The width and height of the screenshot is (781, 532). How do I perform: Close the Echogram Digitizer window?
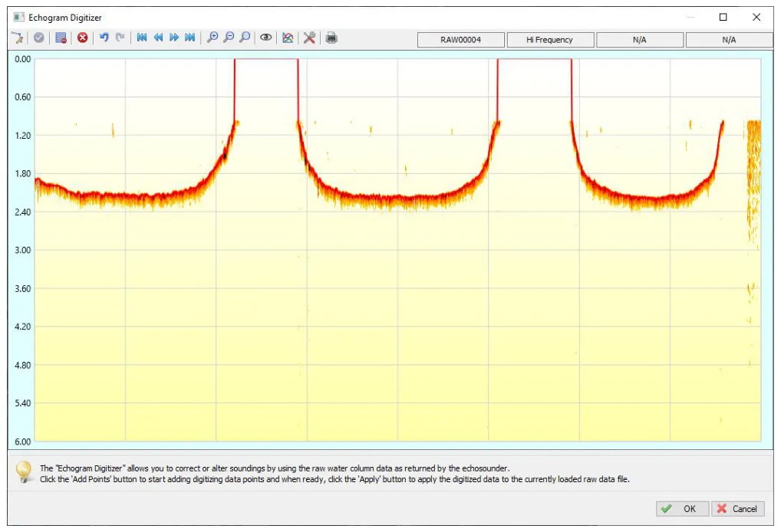pos(756,18)
